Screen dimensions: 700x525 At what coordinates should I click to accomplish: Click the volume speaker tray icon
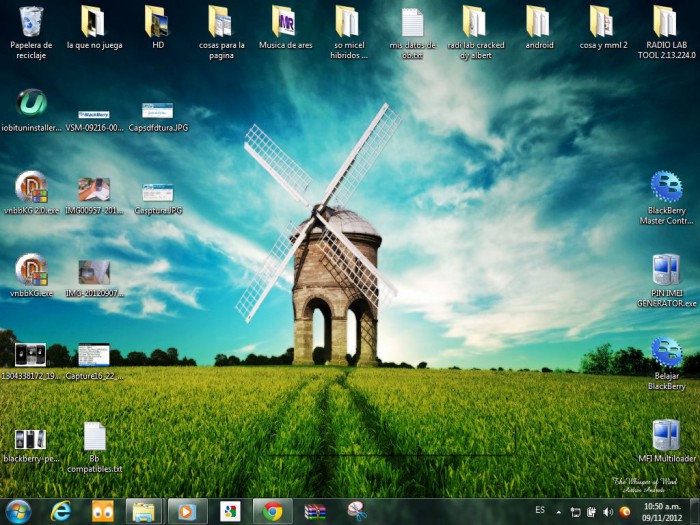(608, 511)
